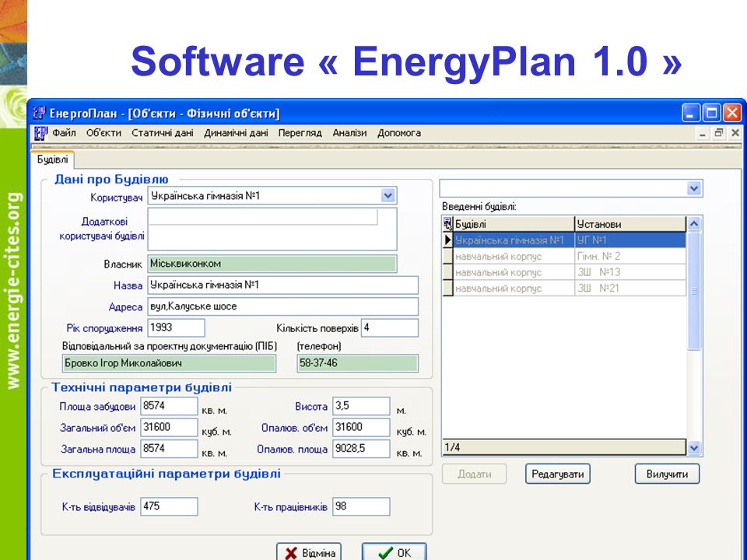Select the row with Гімн. № 2
The width and height of the screenshot is (747, 560).
[x=565, y=256]
